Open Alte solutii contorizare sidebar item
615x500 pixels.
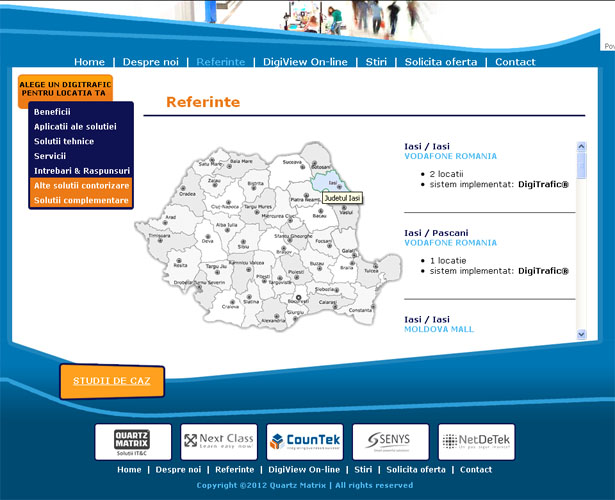[81, 185]
